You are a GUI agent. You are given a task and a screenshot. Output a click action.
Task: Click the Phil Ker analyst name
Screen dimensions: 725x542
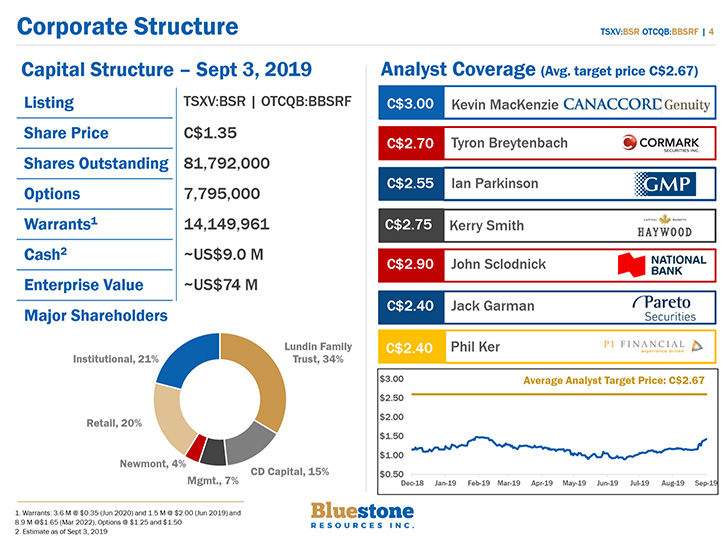[475, 346]
